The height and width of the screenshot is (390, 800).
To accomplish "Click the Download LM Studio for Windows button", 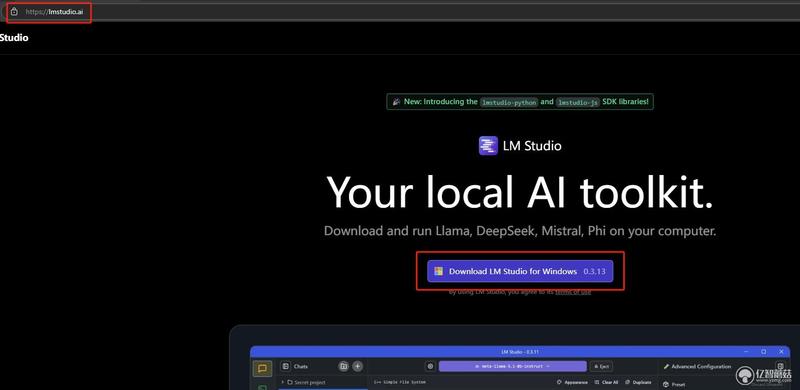I will [x=520, y=272].
